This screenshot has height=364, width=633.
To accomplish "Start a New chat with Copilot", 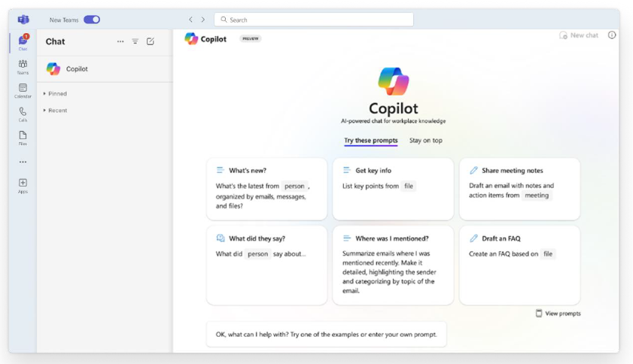I will [579, 35].
